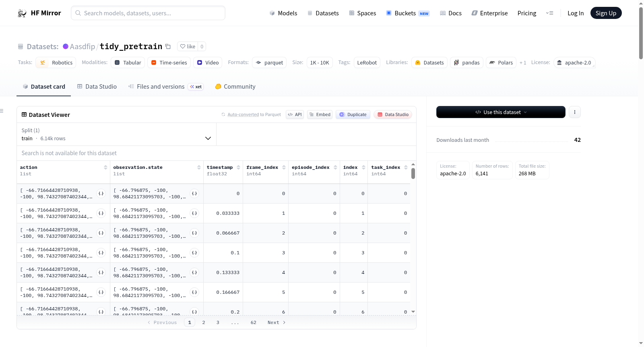
Task: Go to Spaces in the navigation
Action: tap(362, 13)
